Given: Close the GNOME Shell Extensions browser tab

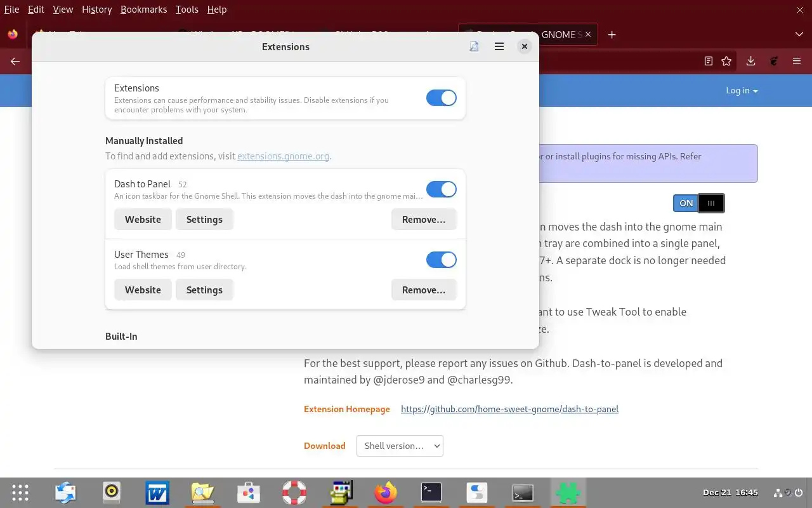Looking at the screenshot, I should click(587, 34).
